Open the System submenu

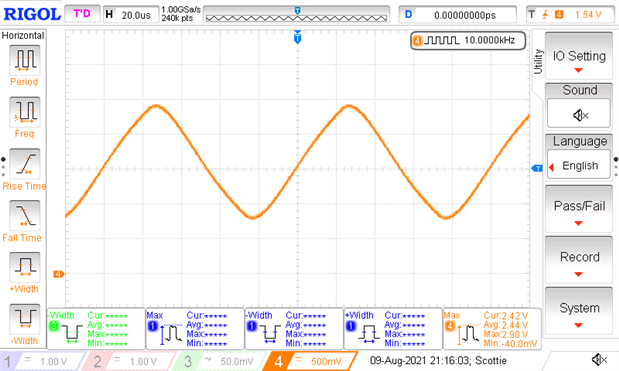pyautogui.click(x=579, y=312)
